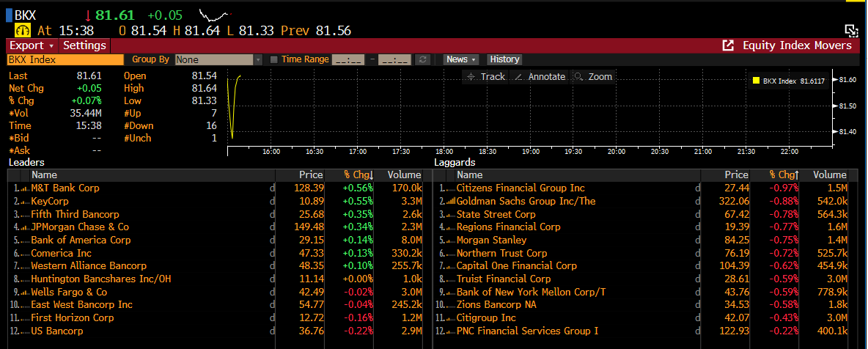Image resolution: width=868 pixels, height=349 pixels.
Task: Click the mini sparkline chart in the header
Action: 215,15
